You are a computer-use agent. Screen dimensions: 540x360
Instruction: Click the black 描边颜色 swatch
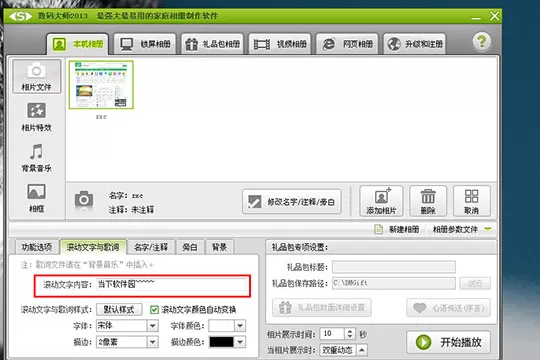[221, 342]
